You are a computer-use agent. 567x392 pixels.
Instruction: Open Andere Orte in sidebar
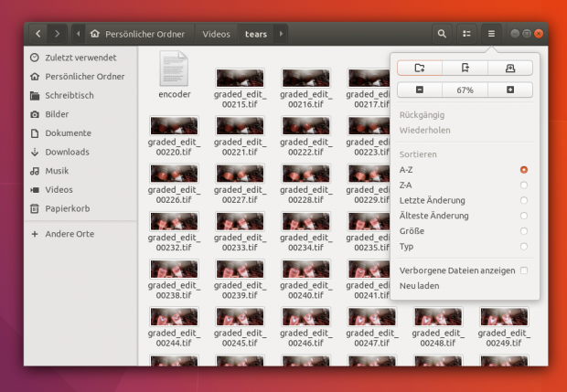click(80, 234)
